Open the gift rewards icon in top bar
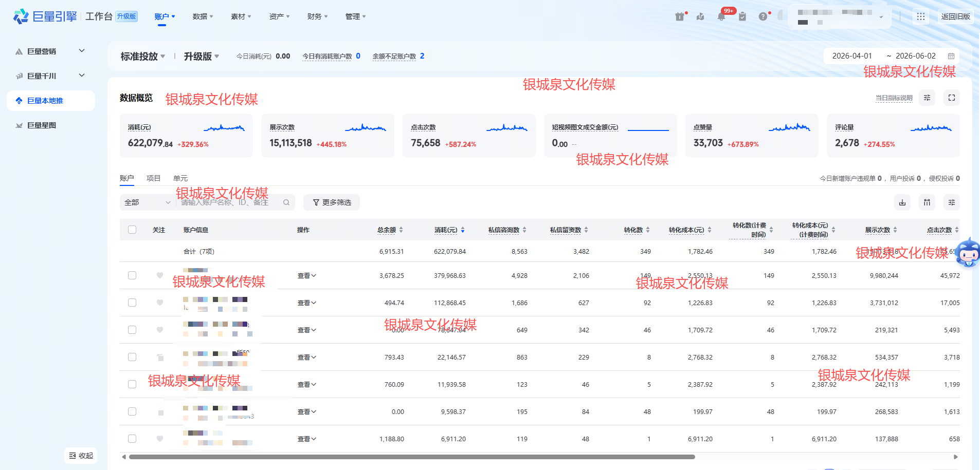This screenshot has width=980, height=470. tap(680, 16)
